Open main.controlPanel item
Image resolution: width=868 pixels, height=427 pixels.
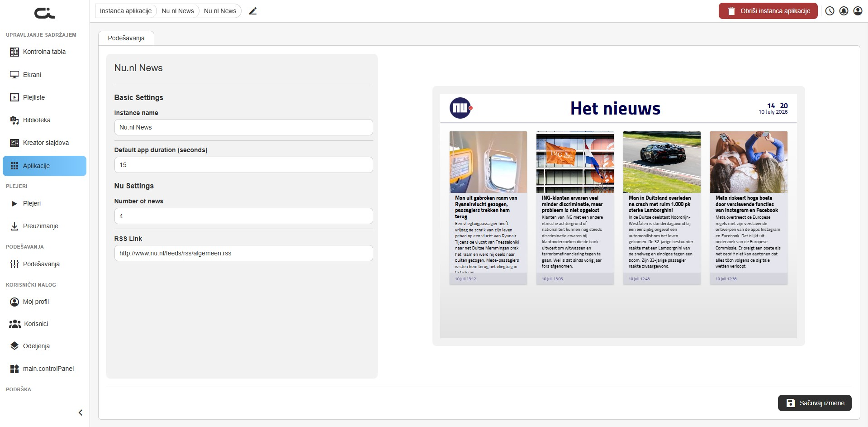[44, 369]
